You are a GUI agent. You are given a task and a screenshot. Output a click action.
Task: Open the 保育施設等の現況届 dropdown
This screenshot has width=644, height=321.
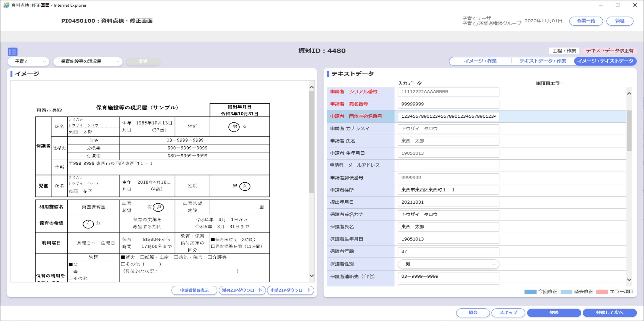pyautogui.click(x=88, y=61)
